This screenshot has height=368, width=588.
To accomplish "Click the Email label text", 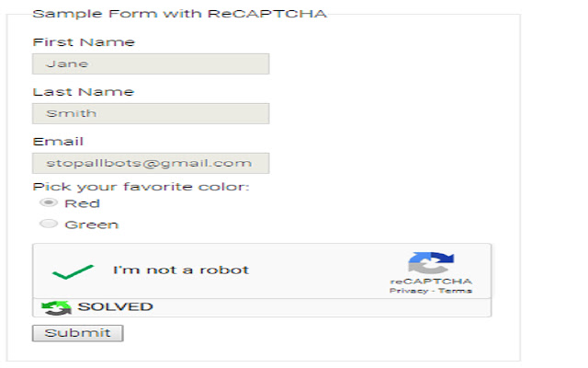I will point(58,142).
